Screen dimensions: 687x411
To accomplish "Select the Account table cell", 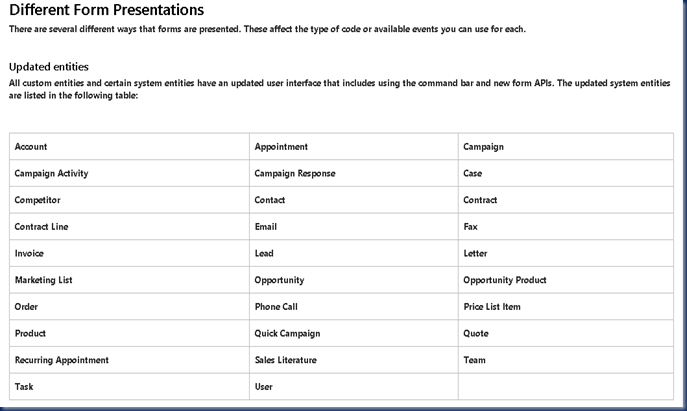I will 31,147.
